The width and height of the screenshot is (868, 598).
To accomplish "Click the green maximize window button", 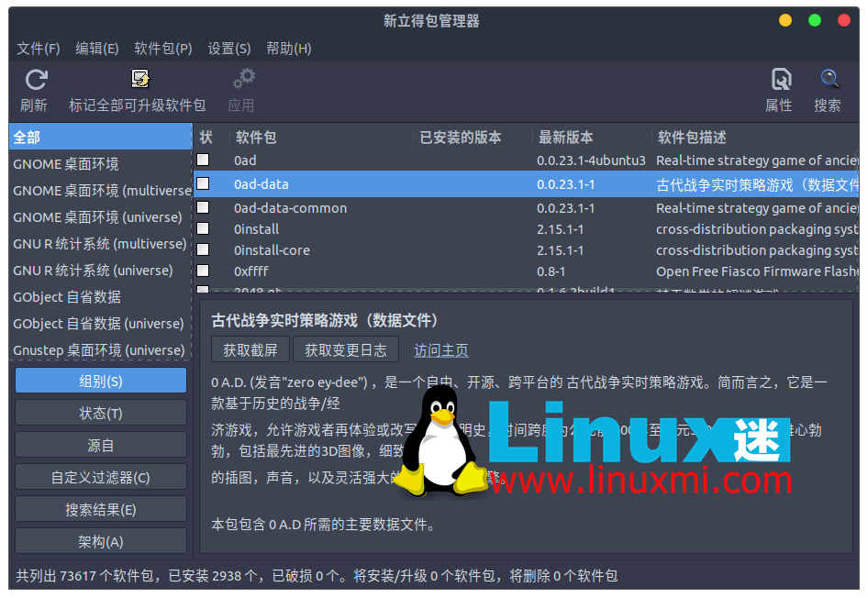I will click(x=814, y=20).
